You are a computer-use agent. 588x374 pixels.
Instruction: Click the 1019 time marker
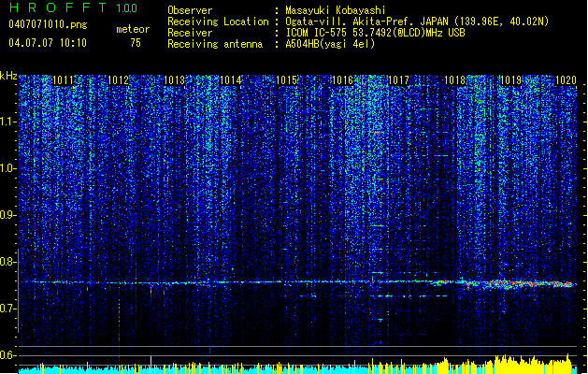510,80
